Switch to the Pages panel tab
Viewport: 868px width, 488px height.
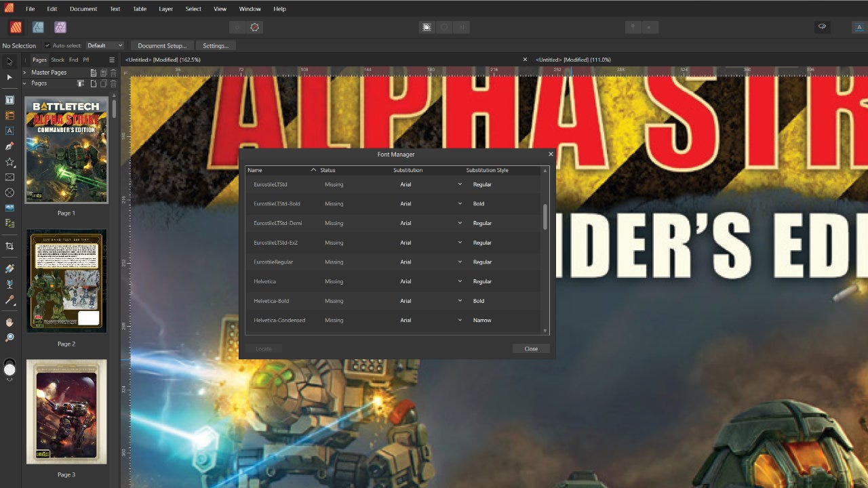tap(39, 60)
